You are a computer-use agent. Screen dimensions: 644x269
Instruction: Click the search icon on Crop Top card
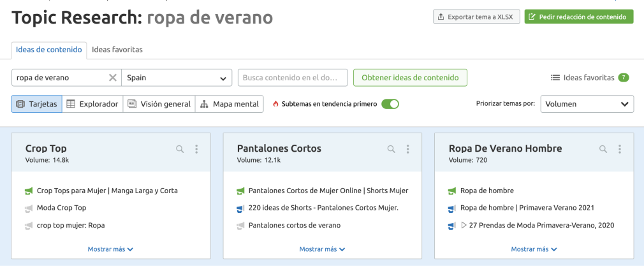pos(180,149)
